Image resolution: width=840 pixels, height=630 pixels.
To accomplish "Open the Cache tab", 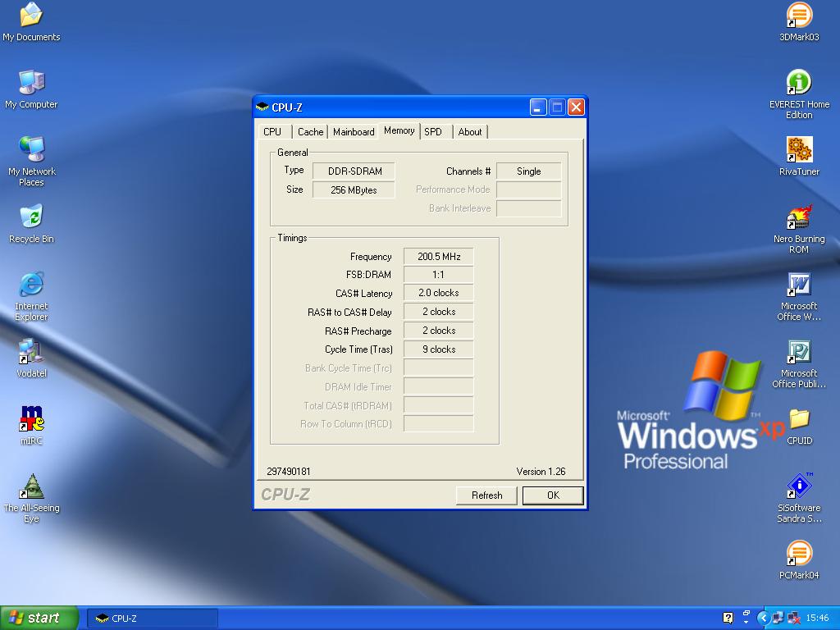I will [310, 132].
